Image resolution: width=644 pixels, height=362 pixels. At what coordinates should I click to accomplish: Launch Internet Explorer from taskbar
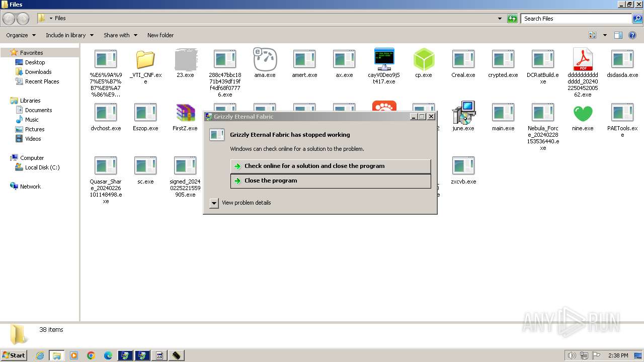pyautogui.click(x=40, y=355)
